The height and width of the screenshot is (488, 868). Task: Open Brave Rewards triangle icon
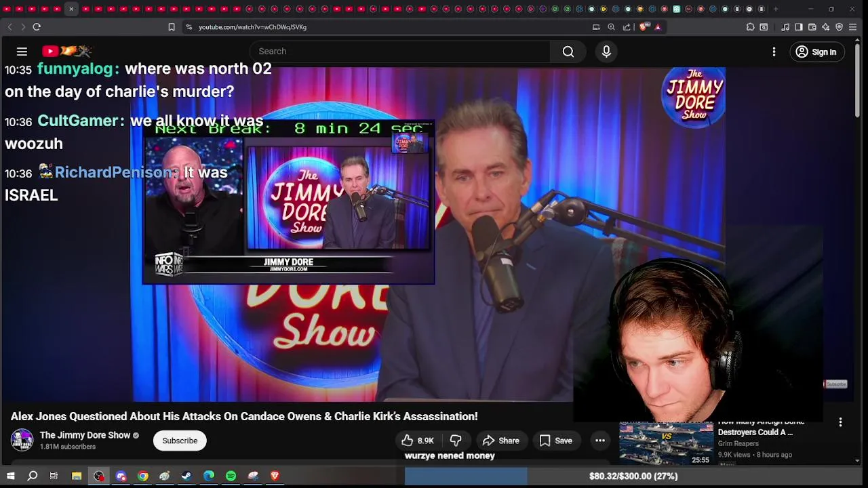pyautogui.click(x=658, y=27)
